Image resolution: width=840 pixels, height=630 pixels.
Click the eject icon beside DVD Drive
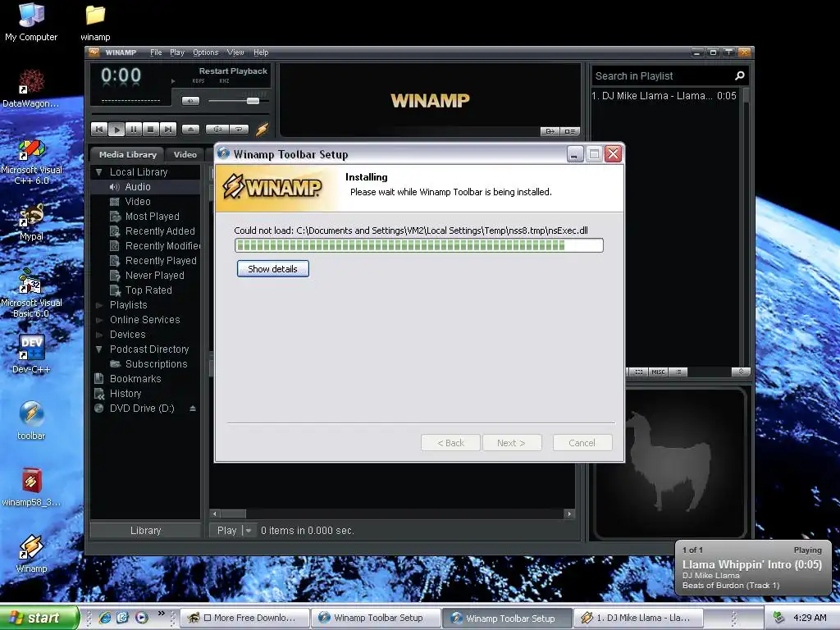pos(193,409)
